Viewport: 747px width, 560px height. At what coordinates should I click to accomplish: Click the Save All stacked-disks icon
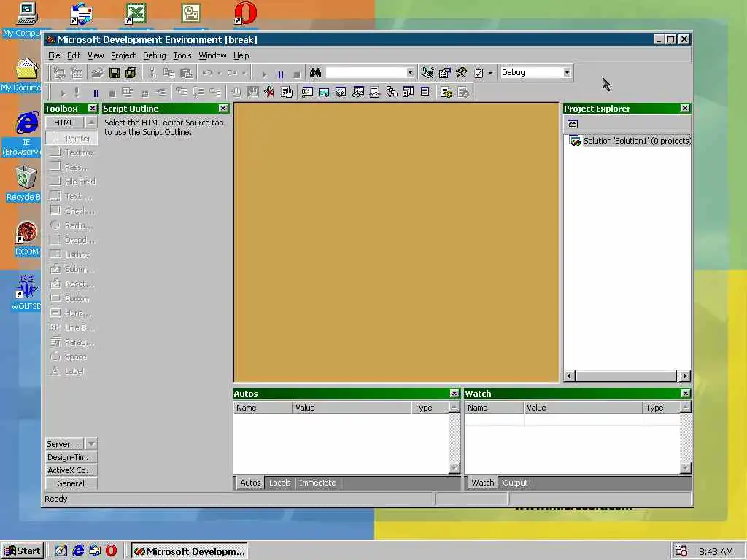click(131, 73)
